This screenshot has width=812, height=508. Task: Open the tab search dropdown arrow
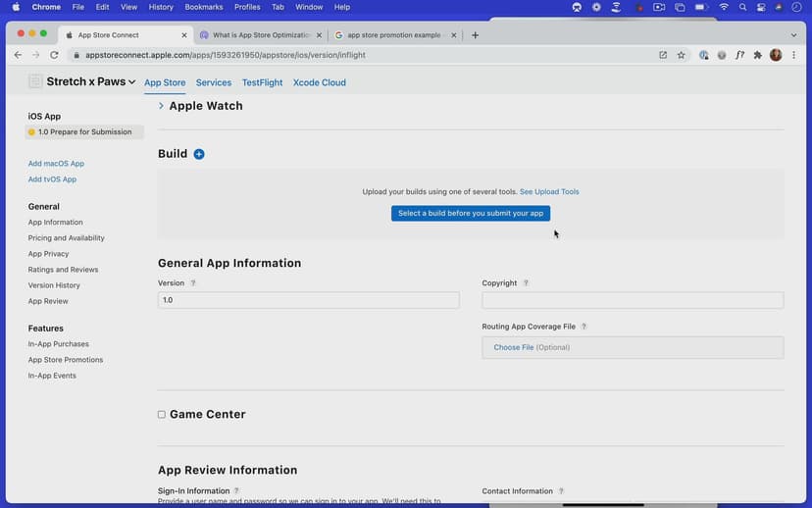click(x=791, y=35)
